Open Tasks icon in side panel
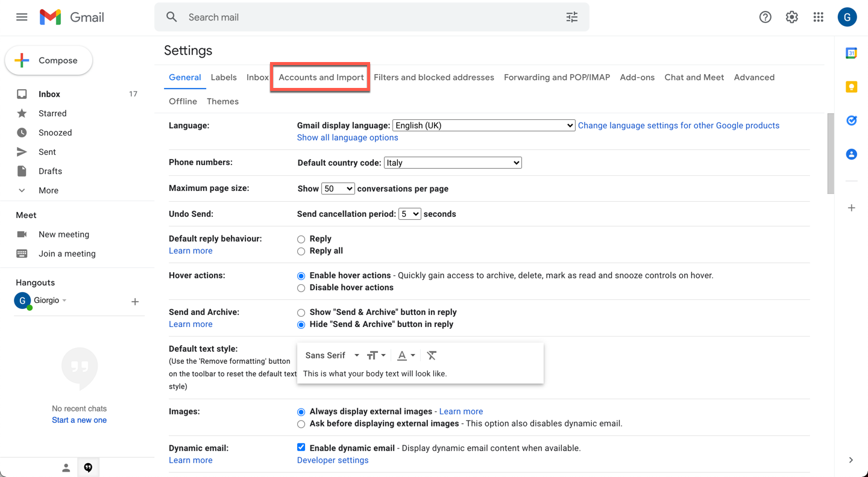This screenshot has height=477, width=868. point(851,120)
